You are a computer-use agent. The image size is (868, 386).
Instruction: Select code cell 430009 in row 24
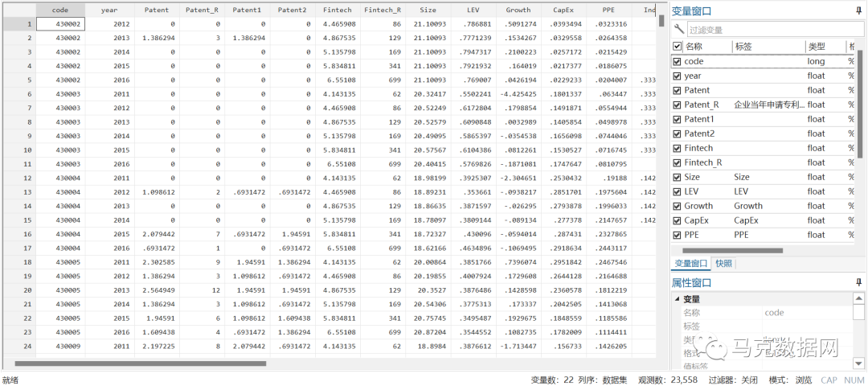point(60,346)
